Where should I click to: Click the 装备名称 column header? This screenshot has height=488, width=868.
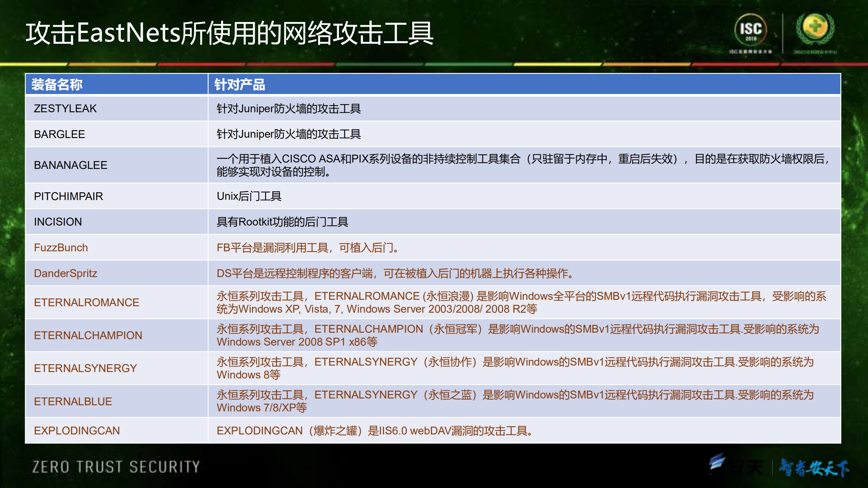pyautogui.click(x=56, y=85)
